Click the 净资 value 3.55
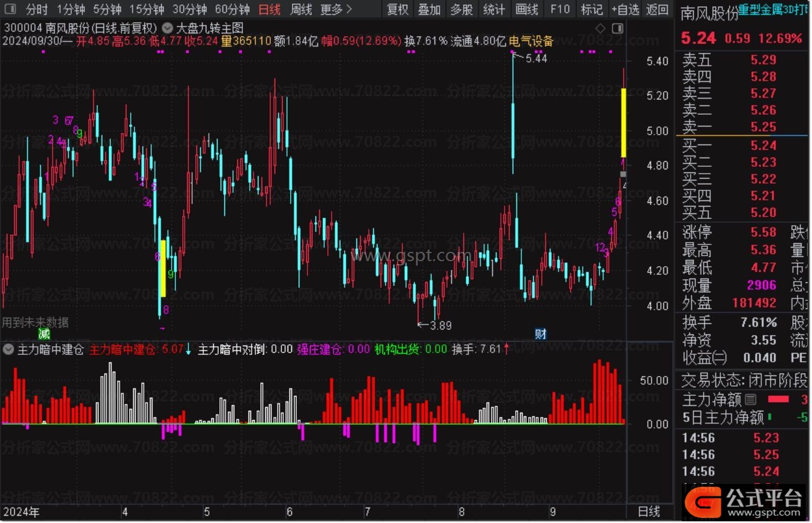Image resolution: width=812 pixels, height=523 pixels. pos(763,340)
